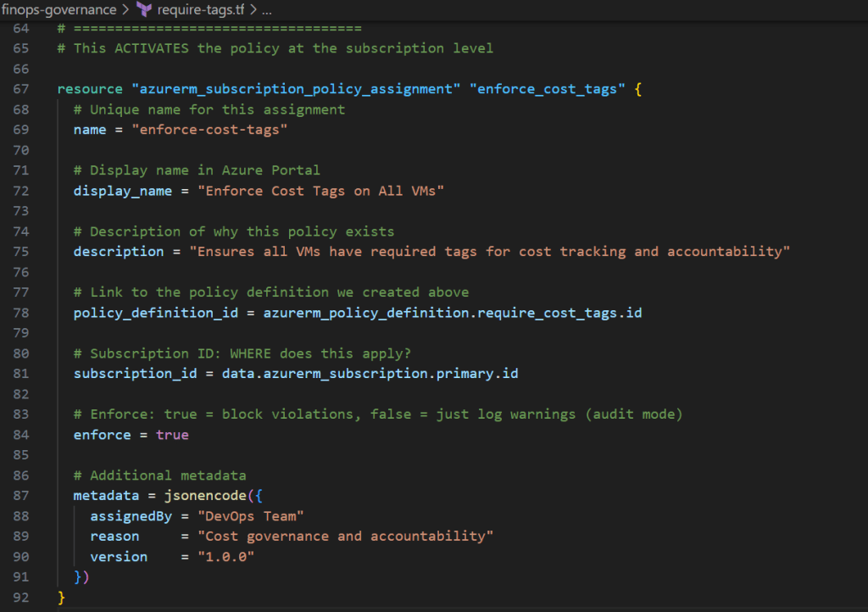The width and height of the screenshot is (868, 612).
Task: Click the azurerm_policy_definition.require_cost_tags.id reference
Action: 453,313
